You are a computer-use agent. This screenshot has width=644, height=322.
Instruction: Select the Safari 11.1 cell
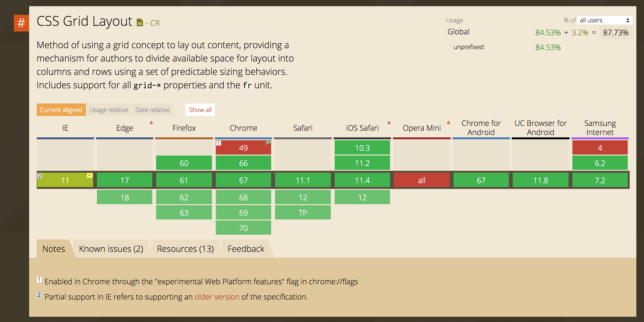tap(303, 180)
